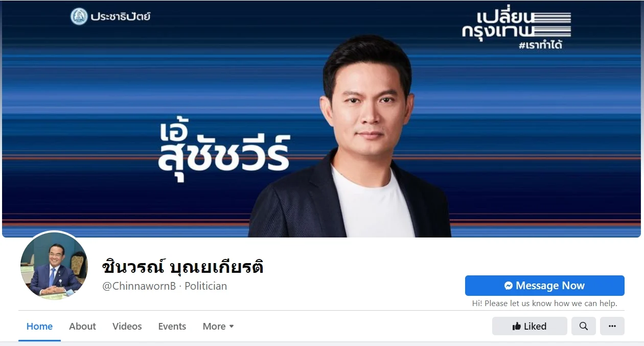The height and width of the screenshot is (346, 644).
Task: Click the Messenger icon in Message Now
Action: click(509, 286)
